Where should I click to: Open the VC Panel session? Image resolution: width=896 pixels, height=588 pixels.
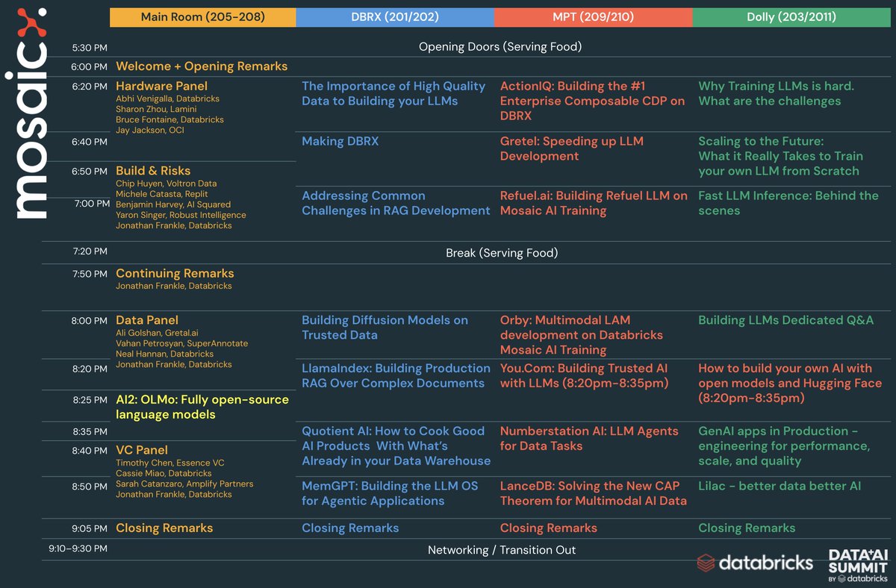(142, 450)
